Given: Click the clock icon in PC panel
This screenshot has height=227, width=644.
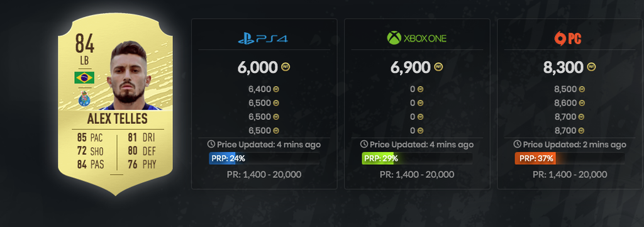Looking at the screenshot, I should (x=518, y=144).
